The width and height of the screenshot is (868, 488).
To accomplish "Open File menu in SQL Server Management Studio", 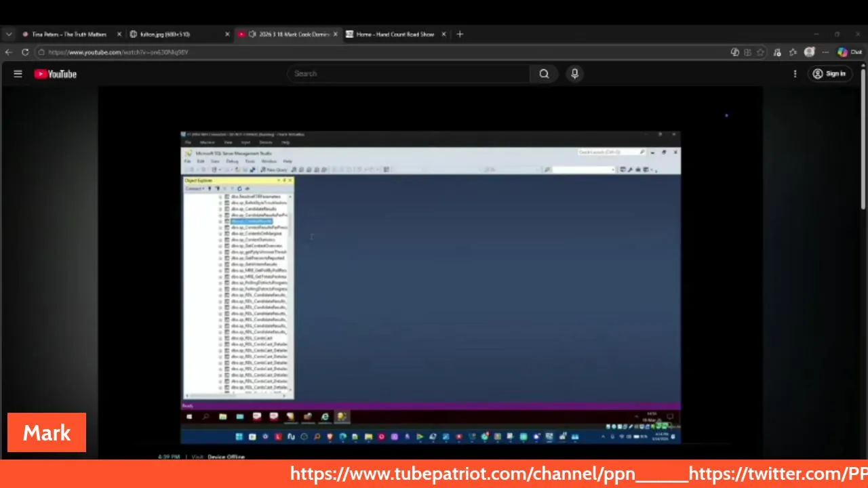I will (187, 161).
